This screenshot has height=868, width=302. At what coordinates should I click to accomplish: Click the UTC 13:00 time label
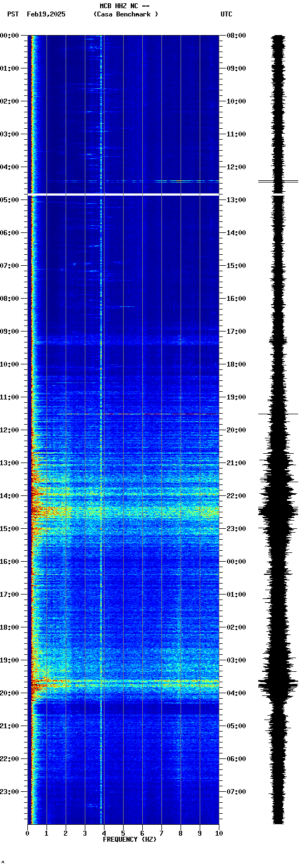[236, 200]
